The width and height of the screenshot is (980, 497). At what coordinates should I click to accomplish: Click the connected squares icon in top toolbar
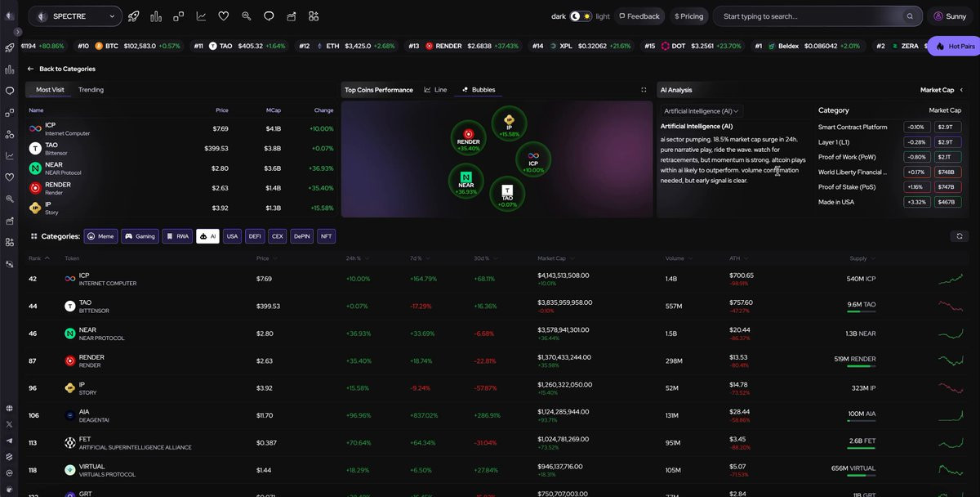pos(179,16)
